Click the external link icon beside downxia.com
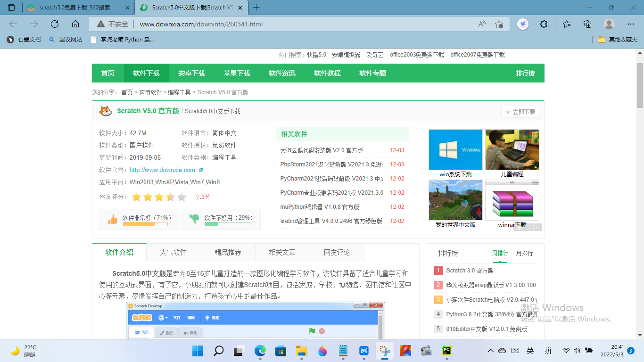644x362 pixels. pos(201,170)
